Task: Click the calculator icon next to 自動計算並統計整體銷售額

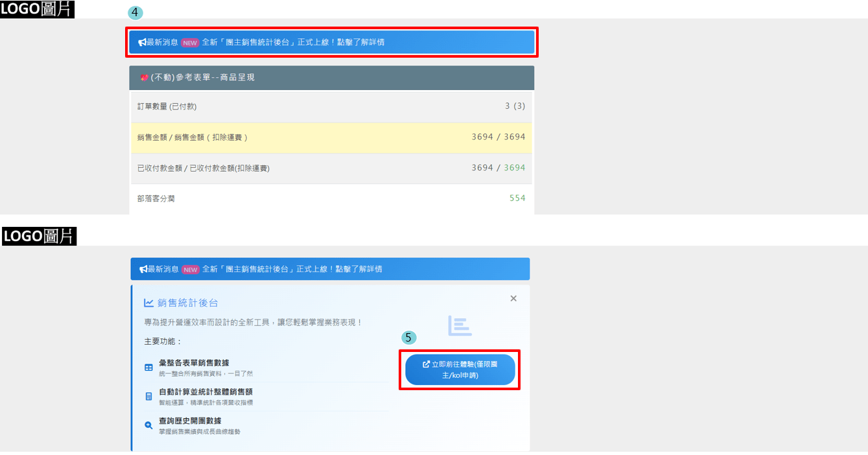Action: [x=148, y=396]
